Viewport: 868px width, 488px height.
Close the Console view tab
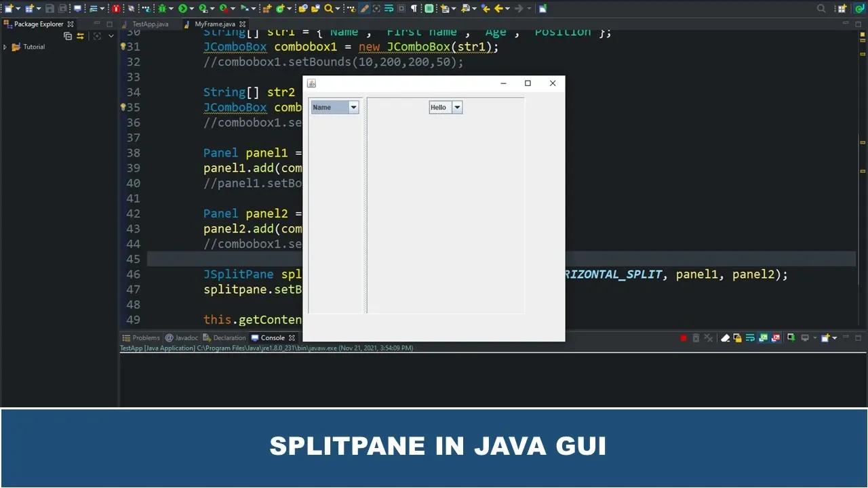(292, 338)
